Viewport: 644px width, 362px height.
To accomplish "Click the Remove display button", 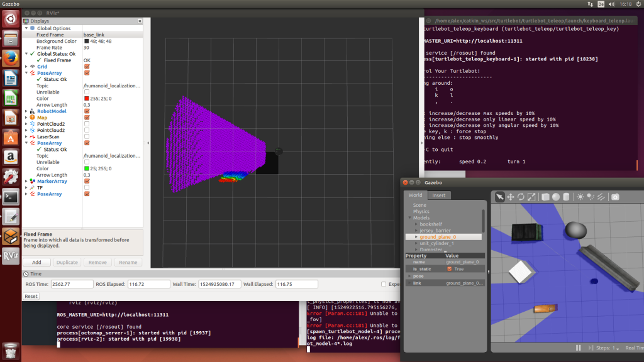I will point(97,262).
